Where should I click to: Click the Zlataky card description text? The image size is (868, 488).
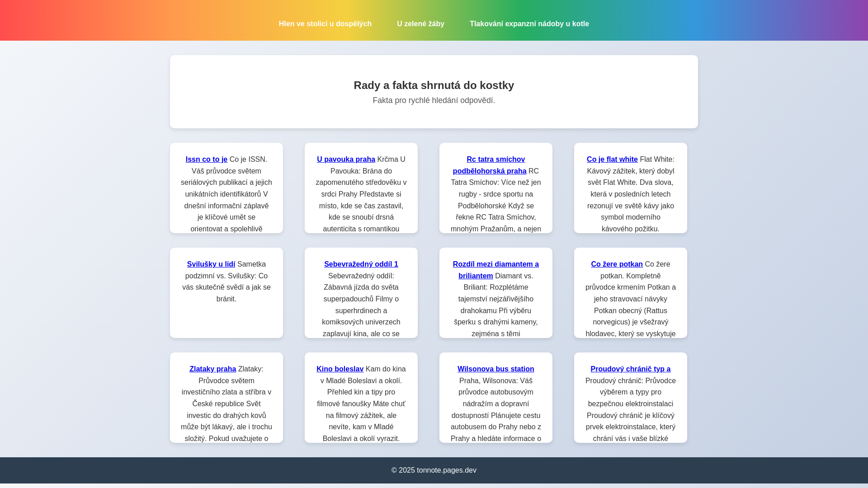[226, 404]
